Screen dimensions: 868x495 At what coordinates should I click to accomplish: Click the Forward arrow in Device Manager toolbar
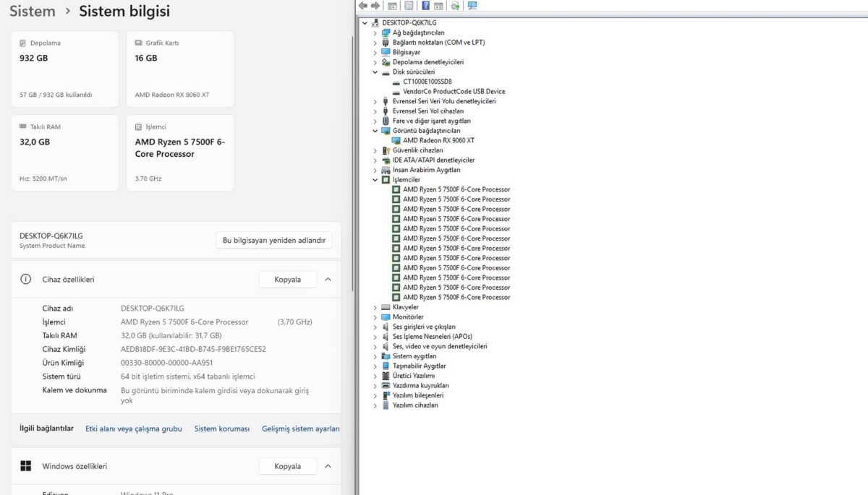(x=375, y=6)
